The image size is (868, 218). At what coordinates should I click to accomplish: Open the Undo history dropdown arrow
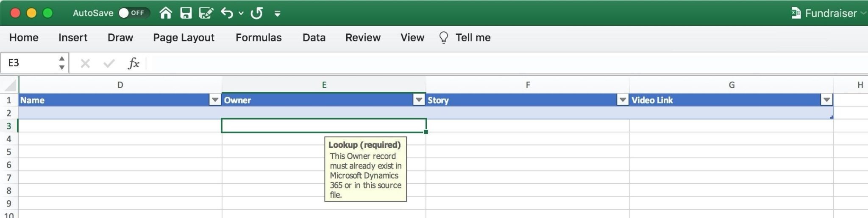(241, 14)
